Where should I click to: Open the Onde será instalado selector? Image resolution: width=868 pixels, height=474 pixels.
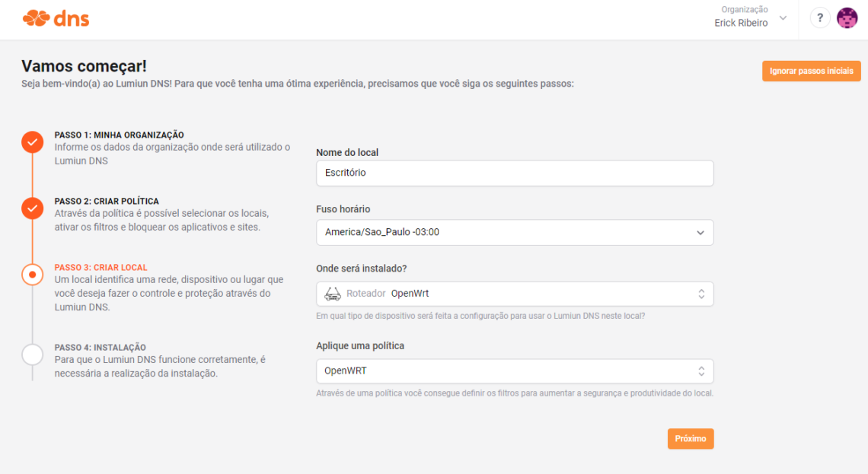[515, 294]
